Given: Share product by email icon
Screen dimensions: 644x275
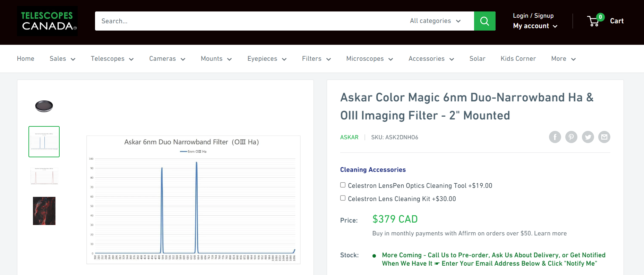Looking at the screenshot, I should [604, 137].
